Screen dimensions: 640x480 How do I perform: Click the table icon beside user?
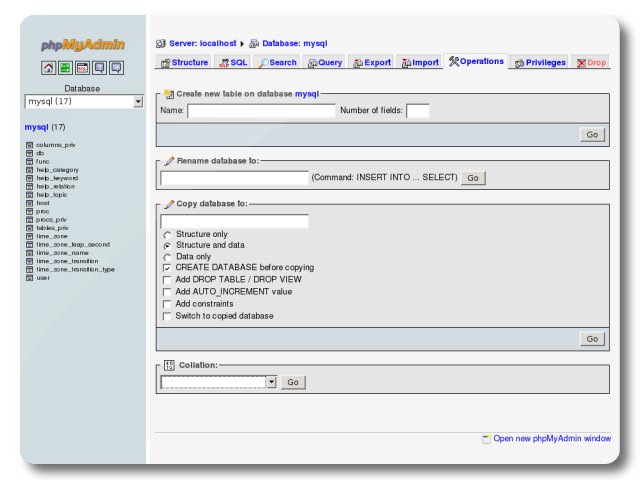[29, 278]
